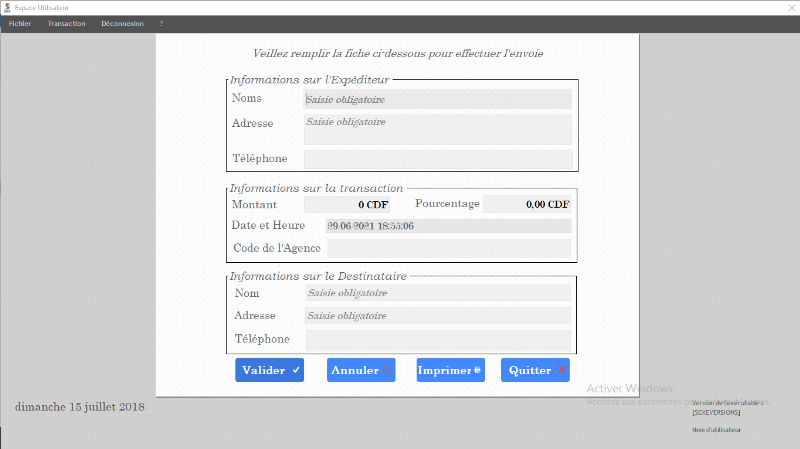Click the Date et Heure field

448,226
